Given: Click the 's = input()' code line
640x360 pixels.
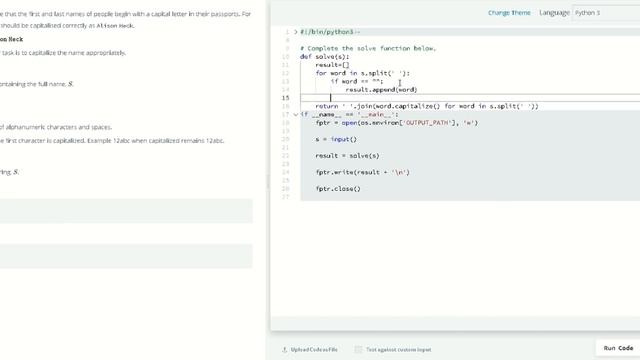Looking at the screenshot, I should [x=336, y=139].
